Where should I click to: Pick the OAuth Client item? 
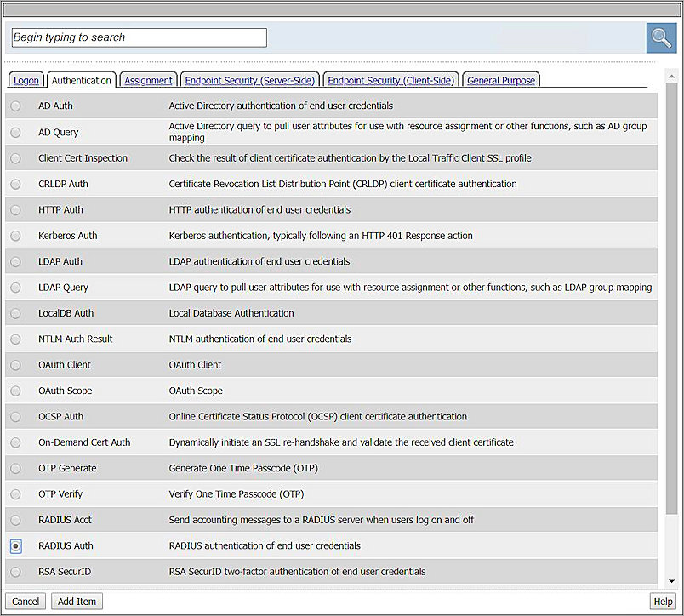pos(14,364)
